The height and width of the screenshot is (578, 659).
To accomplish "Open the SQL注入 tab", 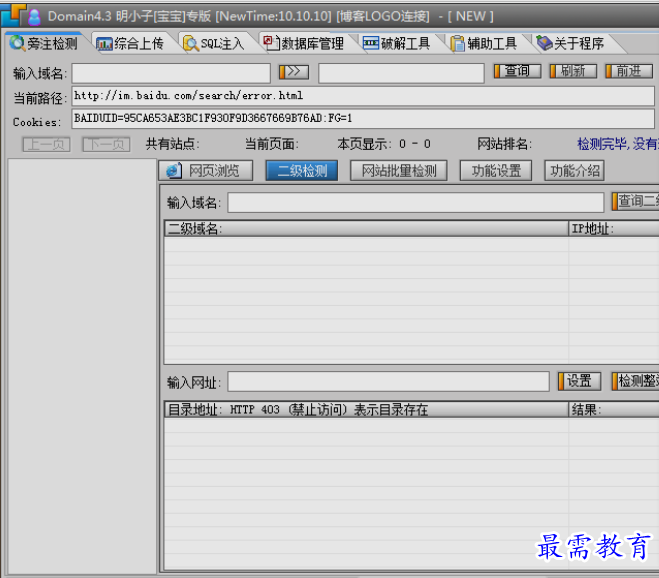I will pos(214,43).
